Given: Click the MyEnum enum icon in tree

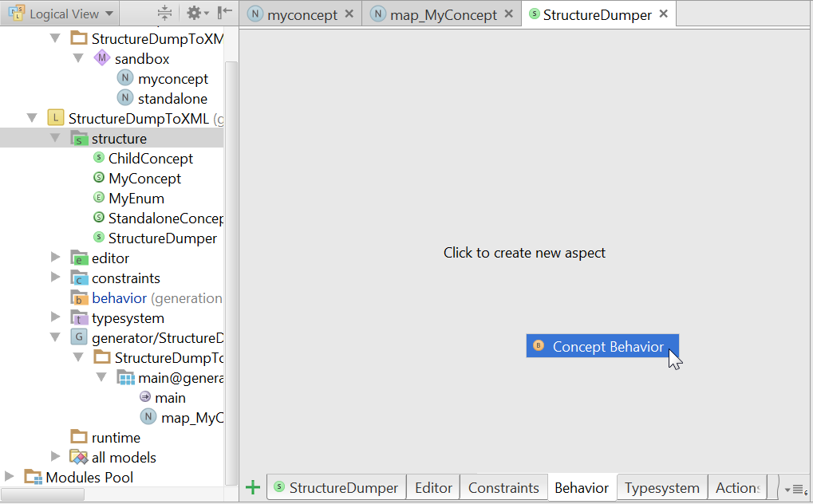Looking at the screenshot, I should (x=99, y=199).
